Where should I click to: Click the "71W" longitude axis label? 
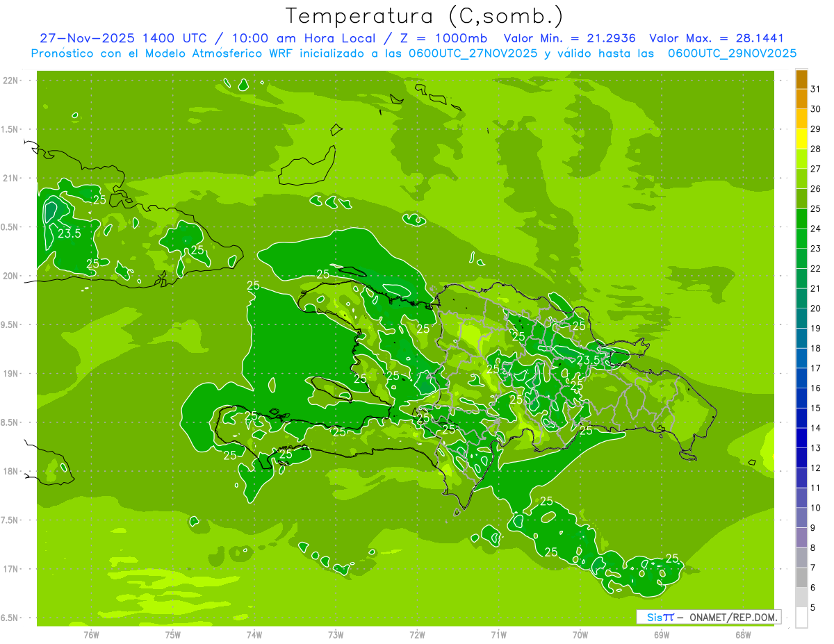pos(498,635)
